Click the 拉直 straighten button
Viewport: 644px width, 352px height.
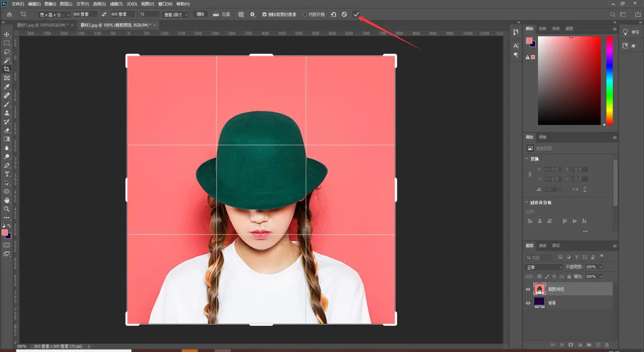222,14
